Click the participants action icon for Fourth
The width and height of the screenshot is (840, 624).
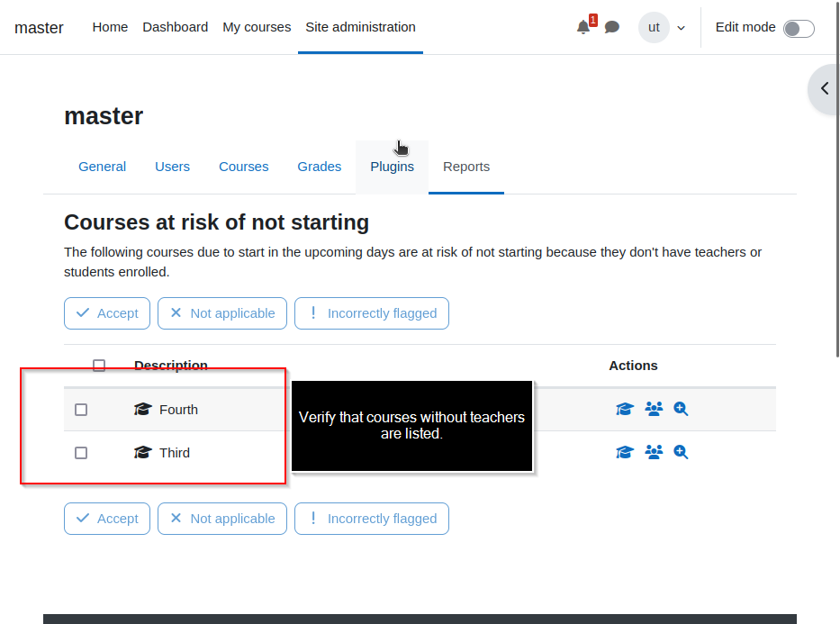(654, 409)
